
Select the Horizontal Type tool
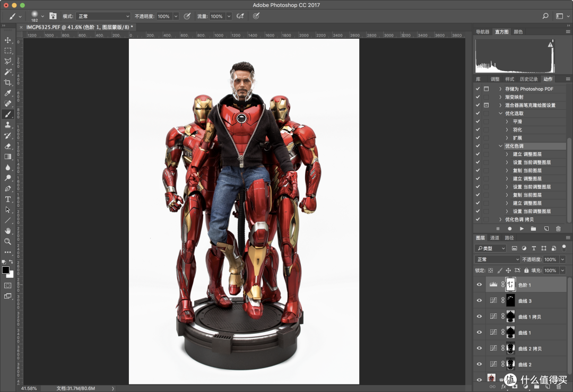(7, 199)
